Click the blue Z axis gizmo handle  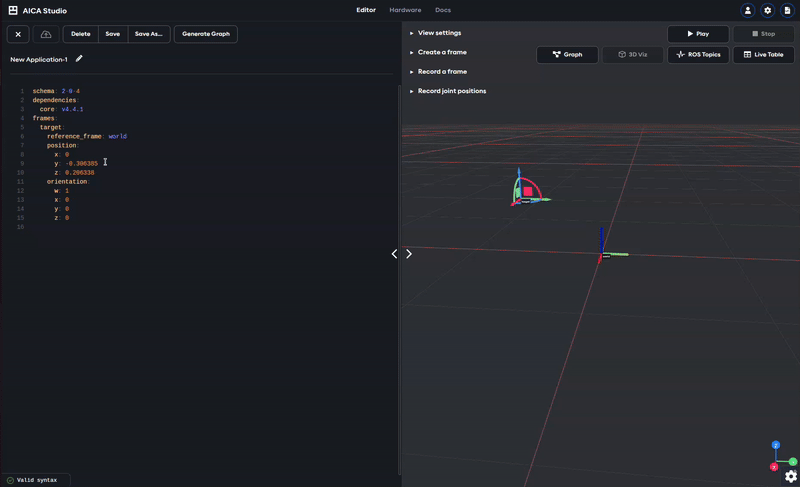pos(776,445)
